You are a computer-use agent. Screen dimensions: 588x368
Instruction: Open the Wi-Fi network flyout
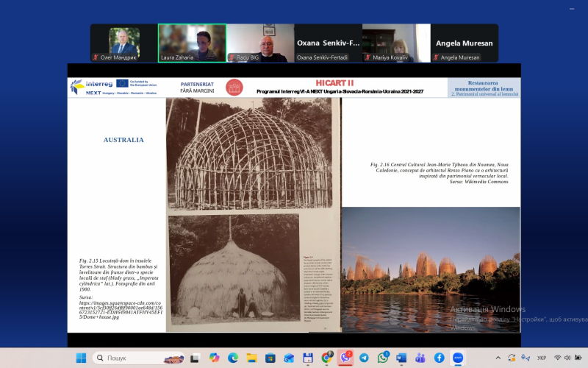click(557, 358)
